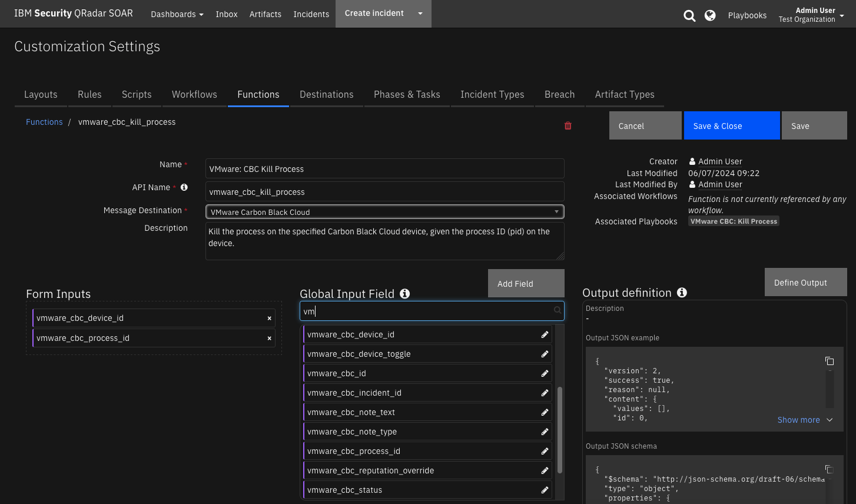Expand JSON example with Show more

click(x=805, y=420)
